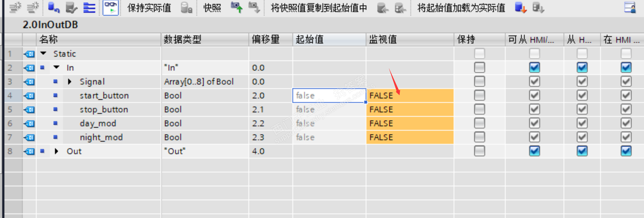
Task: Click the offset 2.3 cell
Action: pos(271,137)
